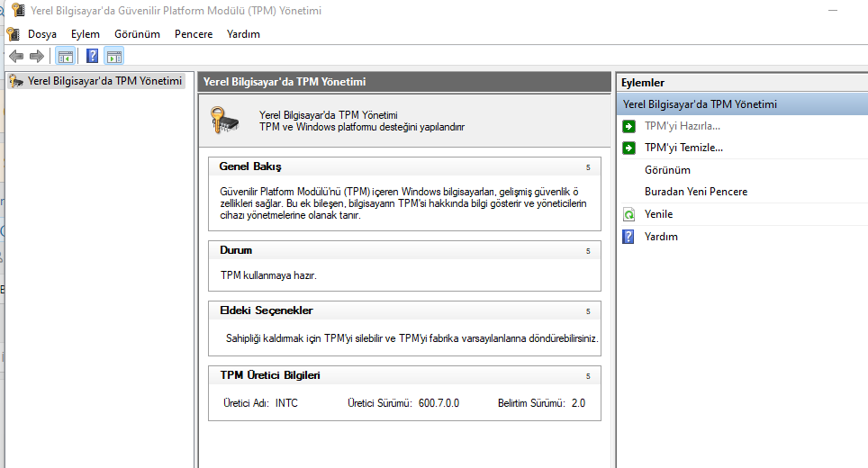
Task: Collapse the Eldeki Seçenekler section
Action: coord(588,310)
